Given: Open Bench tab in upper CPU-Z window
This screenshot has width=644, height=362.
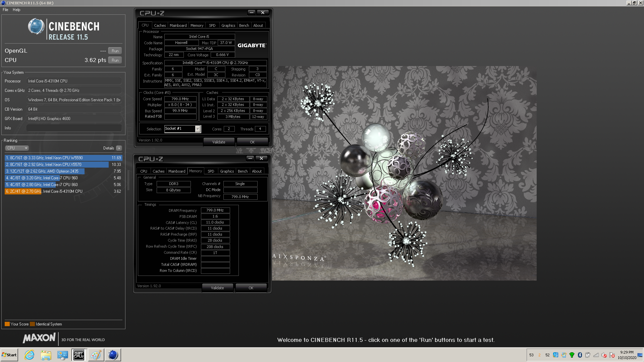Looking at the screenshot, I should (x=244, y=25).
